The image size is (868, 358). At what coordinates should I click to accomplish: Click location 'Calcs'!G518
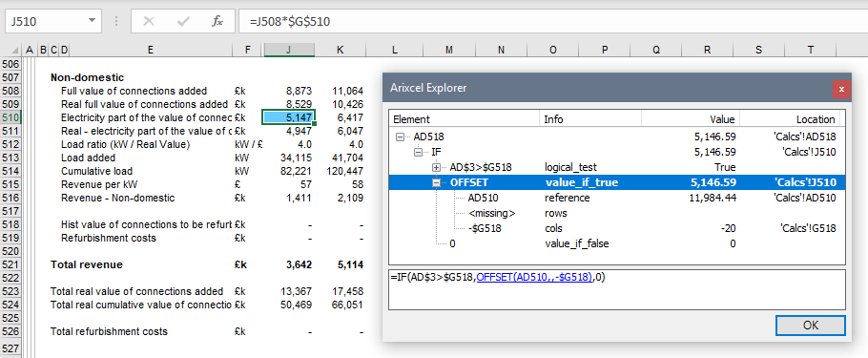tap(809, 228)
